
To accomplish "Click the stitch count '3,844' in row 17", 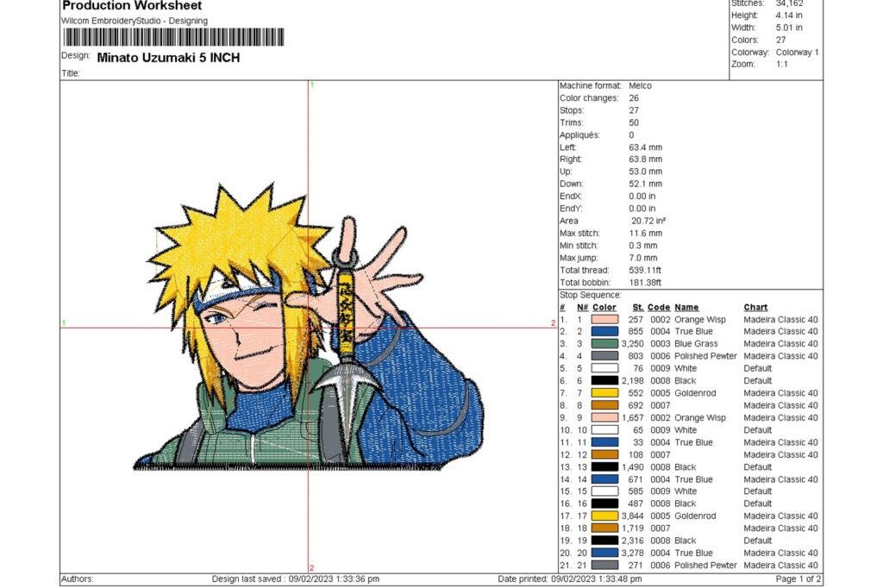I will click(x=632, y=516).
